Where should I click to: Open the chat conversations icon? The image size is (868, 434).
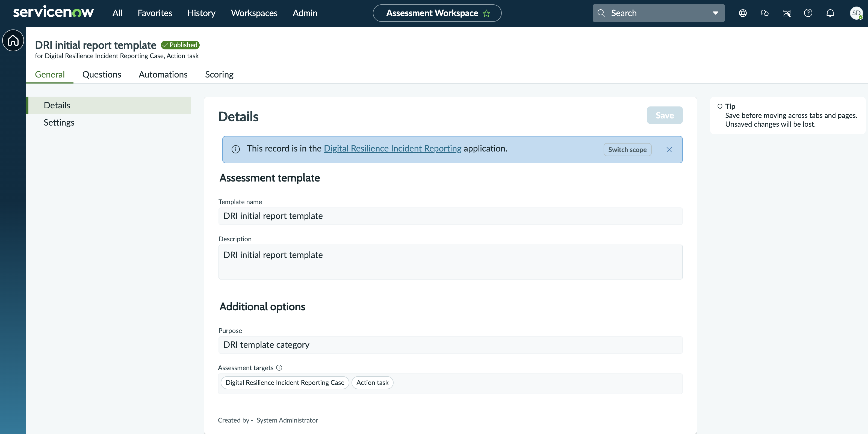[764, 13]
